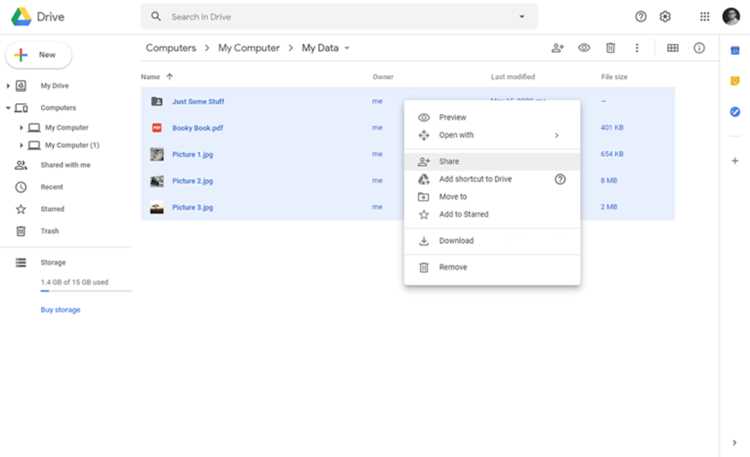Click the shortcut help question icon
The image size is (750, 457).
point(560,179)
